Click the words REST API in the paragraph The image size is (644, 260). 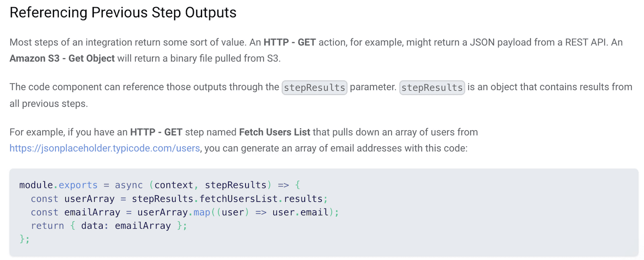point(585,42)
